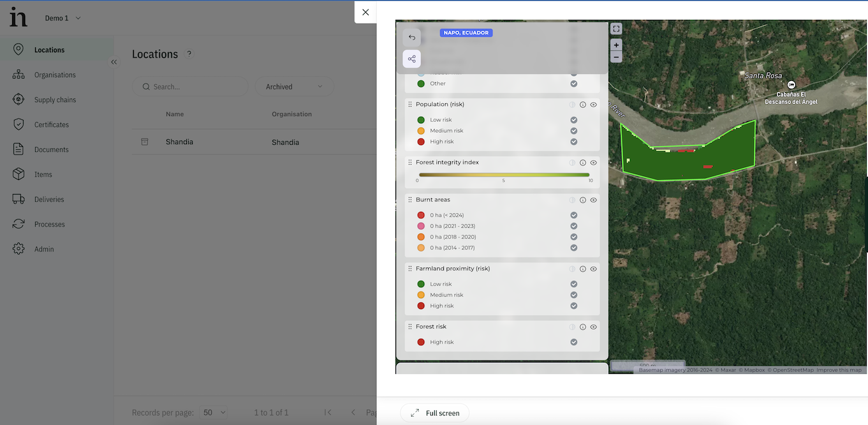
Task: Click the OpenStreetMap attribution link
Action: 790,370
